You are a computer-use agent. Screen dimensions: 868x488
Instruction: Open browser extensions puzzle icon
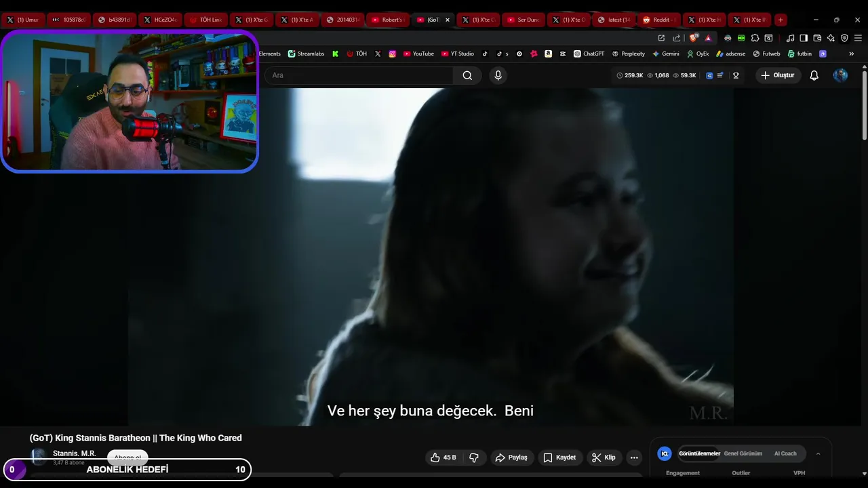click(755, 38)
